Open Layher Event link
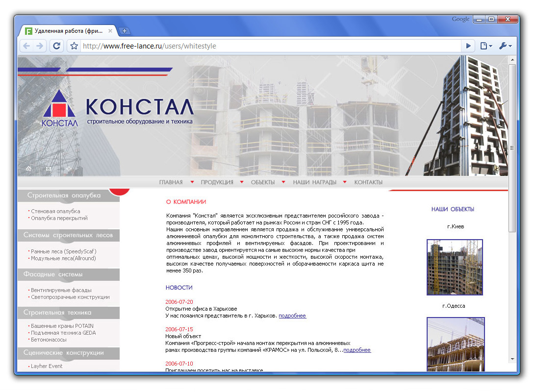Viewport: 536px width, 392px height. [47, 366]
